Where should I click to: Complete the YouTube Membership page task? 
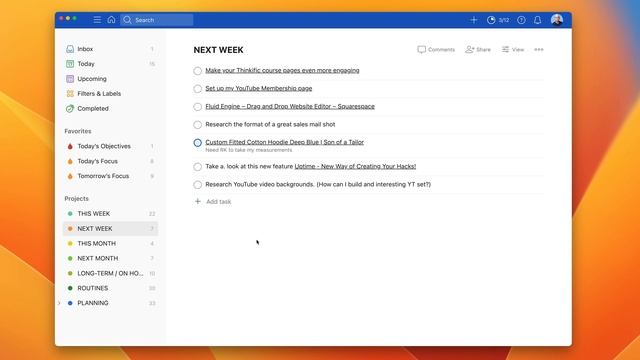pyautogui.click(x=198, y=89)
